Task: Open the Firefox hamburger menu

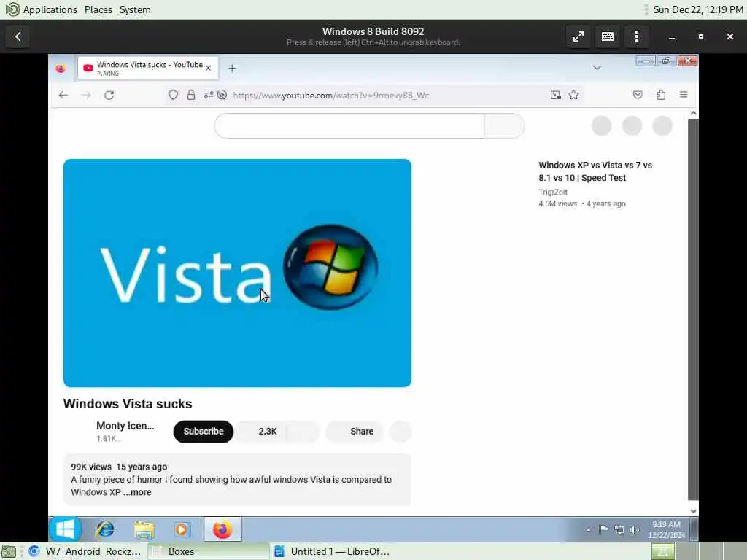Action: pyautogui.click(x=684, y=96)
